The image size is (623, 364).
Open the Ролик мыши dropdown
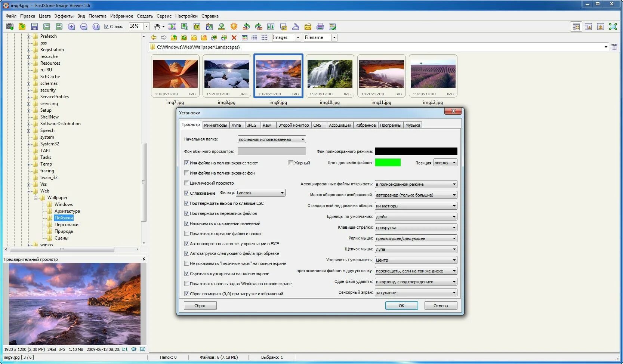pos(416,238)
